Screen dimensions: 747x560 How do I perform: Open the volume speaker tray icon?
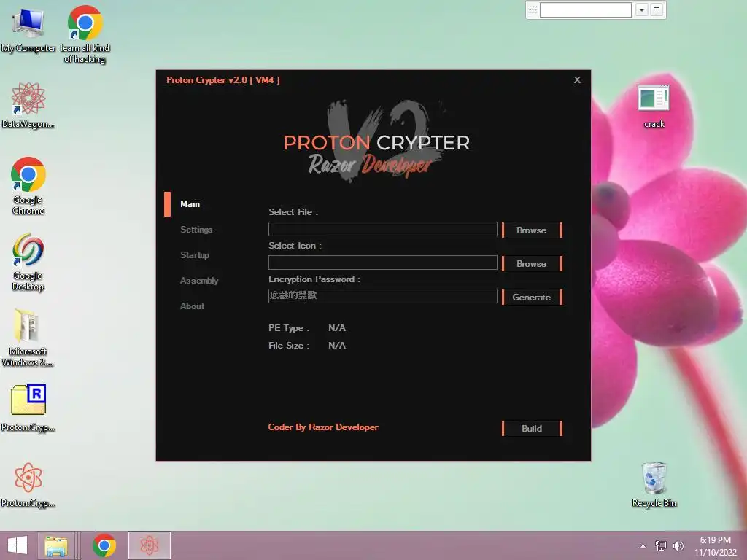click(678, 546)
